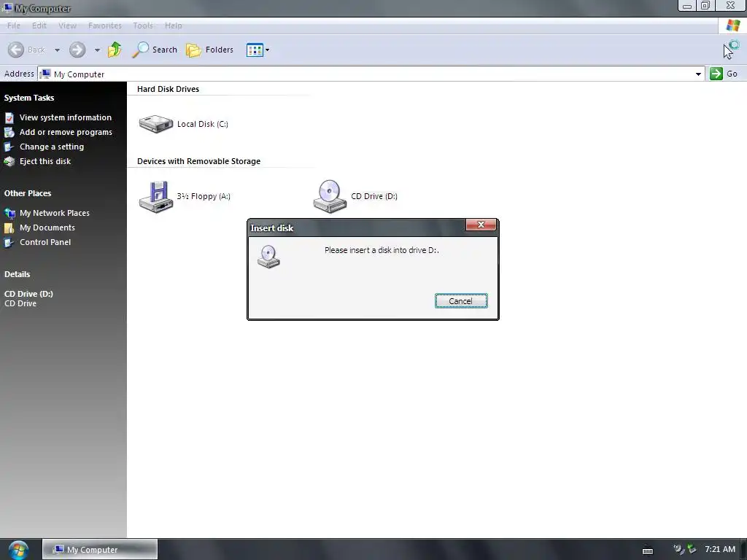The image size is (747, 560).
Task: Open Control Panel from Other Places
Action: click(x=44, y=242)
